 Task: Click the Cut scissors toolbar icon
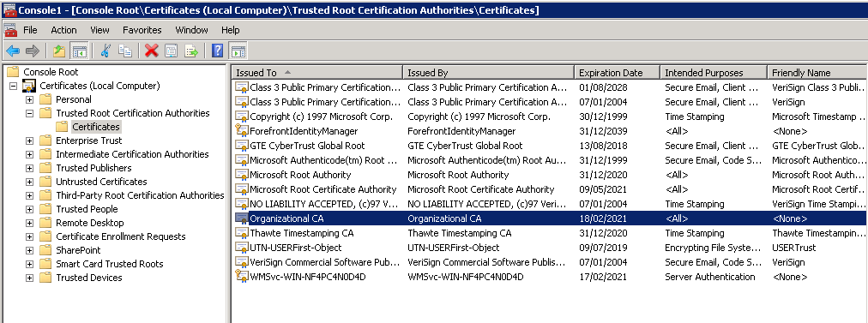pyautogui.click(x=105, y=51)
